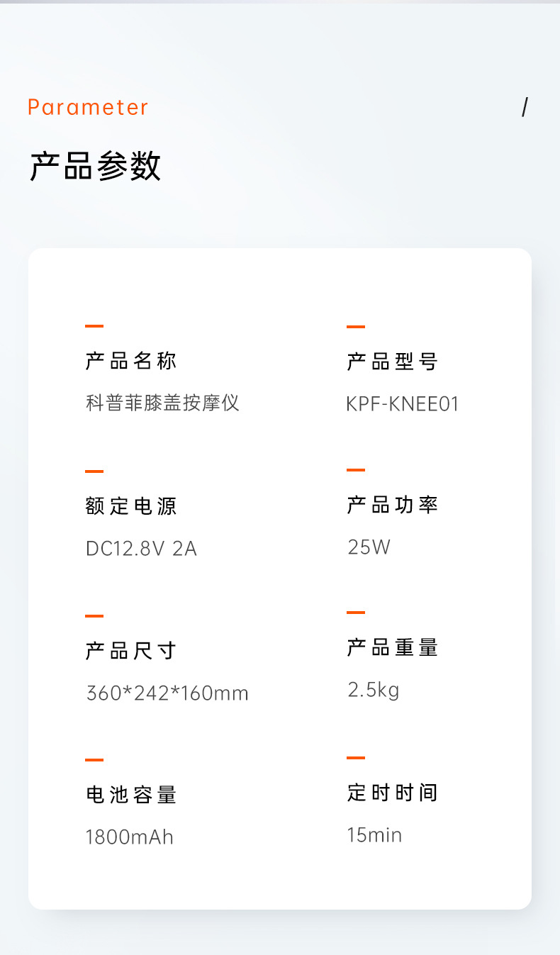Viewport: 560px width, 955px height.
Task: Click the product name 科普菲膝盖按摩仪
Action: [x=162, y=403]
